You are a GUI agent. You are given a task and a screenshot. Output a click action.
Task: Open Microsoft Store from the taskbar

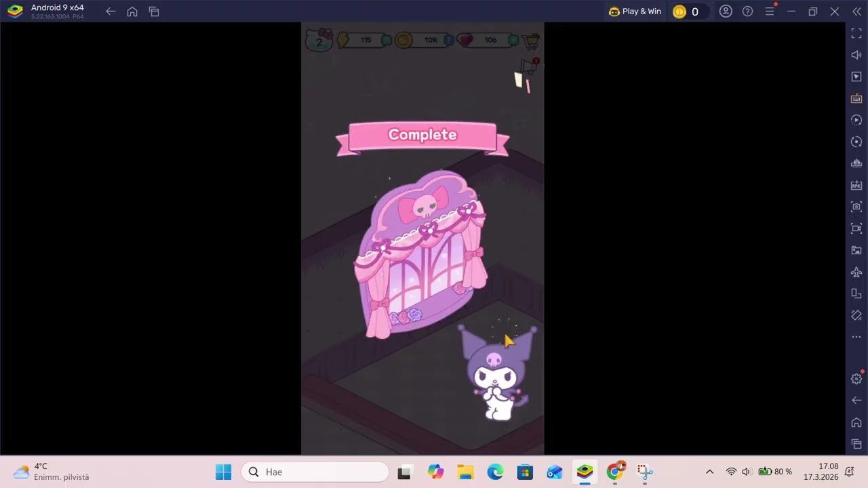point(525,472)
